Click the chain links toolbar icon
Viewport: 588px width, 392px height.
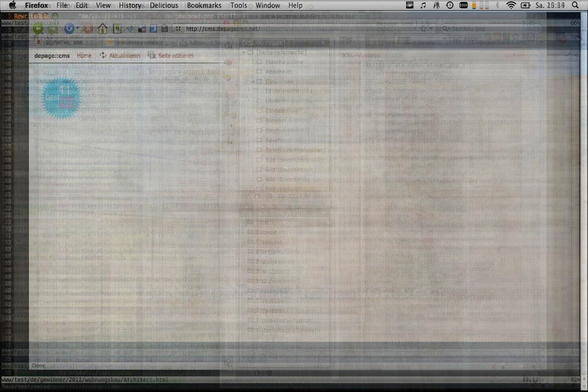(x=131, y=29)
